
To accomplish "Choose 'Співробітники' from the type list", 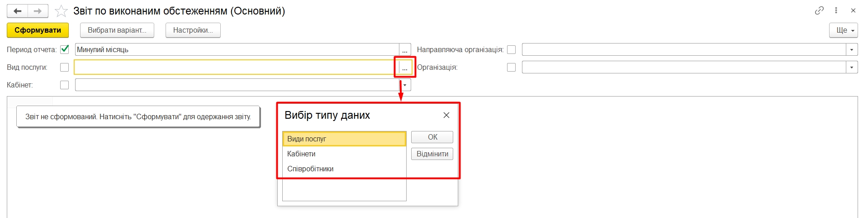I will click(x=310, y=169).
